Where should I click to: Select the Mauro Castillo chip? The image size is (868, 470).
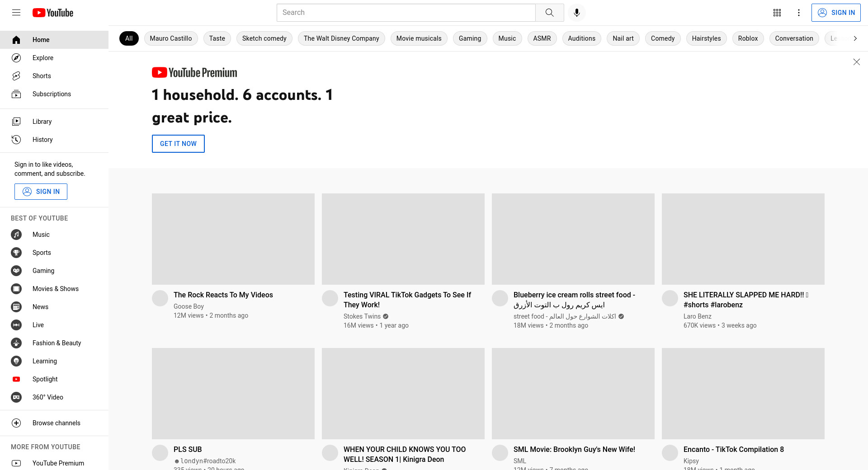171,38
